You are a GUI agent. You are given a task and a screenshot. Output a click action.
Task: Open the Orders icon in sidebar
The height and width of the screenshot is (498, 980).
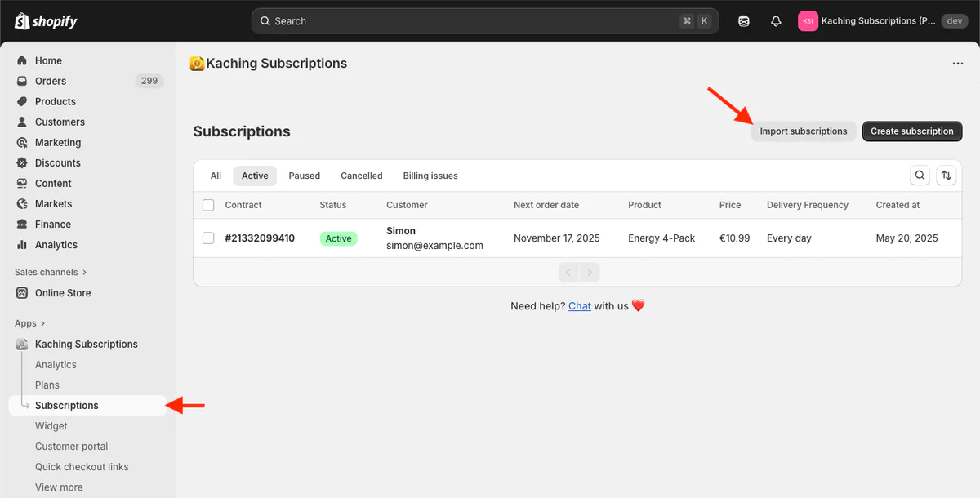[22, 81]
